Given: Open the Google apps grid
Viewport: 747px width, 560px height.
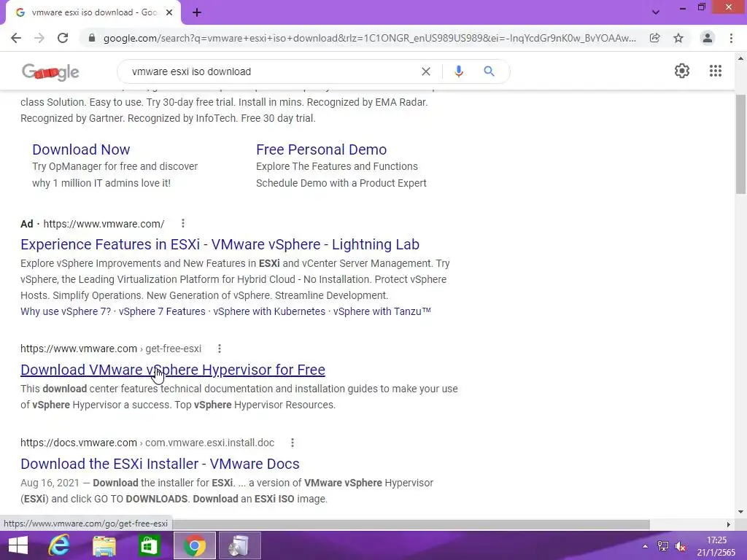Looking at the screenshot, I should [716, 71].
